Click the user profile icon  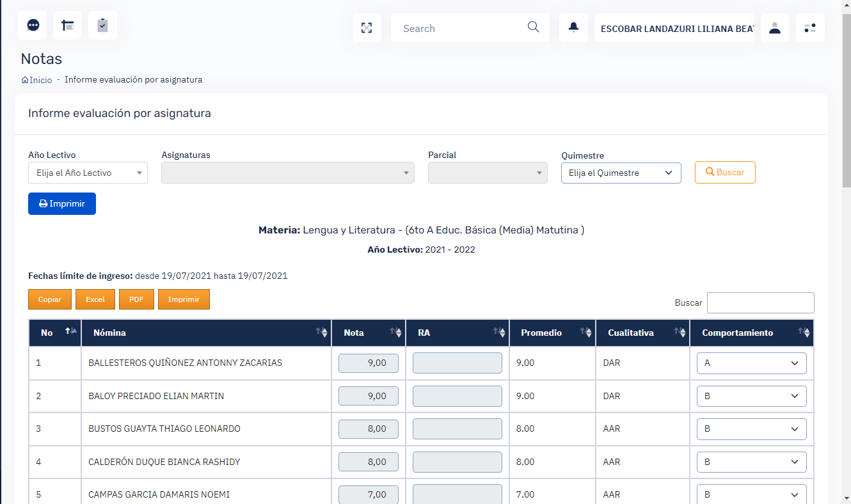[x=775, y=28]
